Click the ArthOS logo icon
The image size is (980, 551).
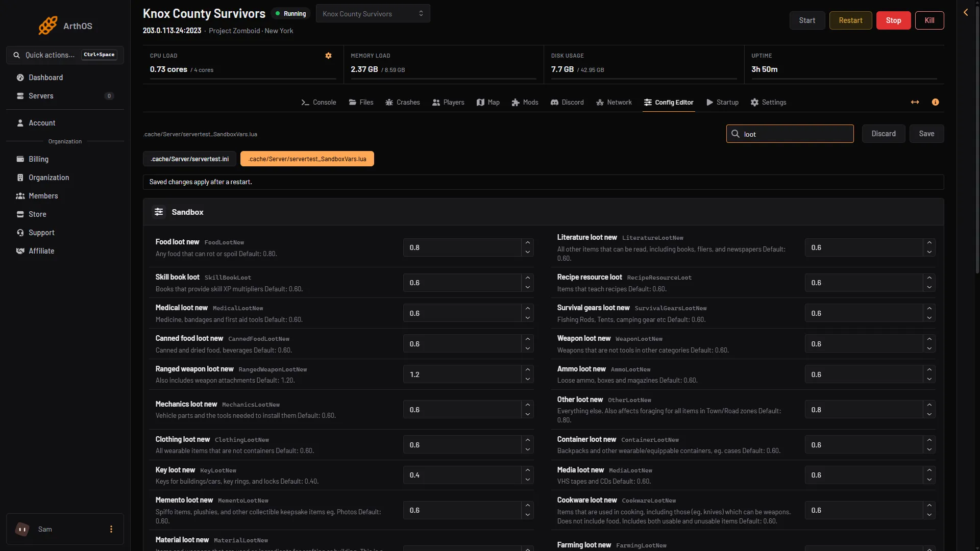tap(48, 26)
